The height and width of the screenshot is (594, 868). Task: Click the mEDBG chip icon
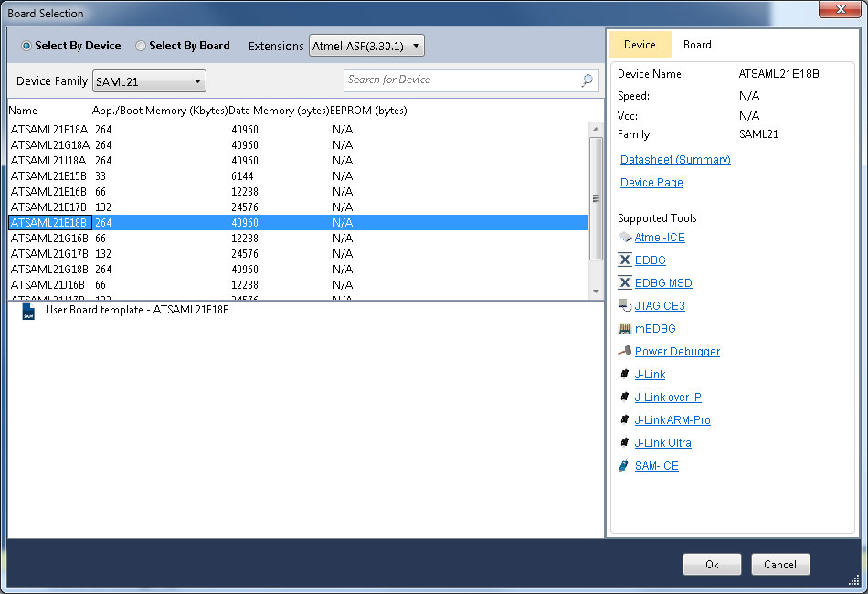pos(625,329)
